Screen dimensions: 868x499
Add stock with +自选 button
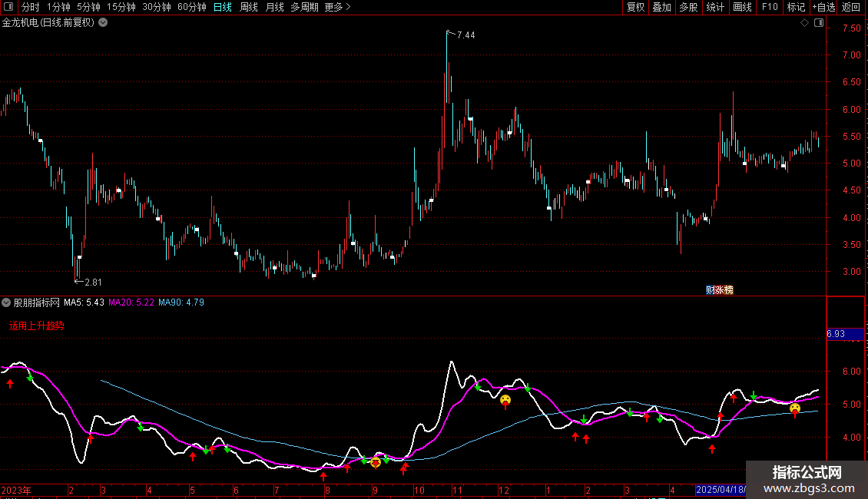[823, 7]
